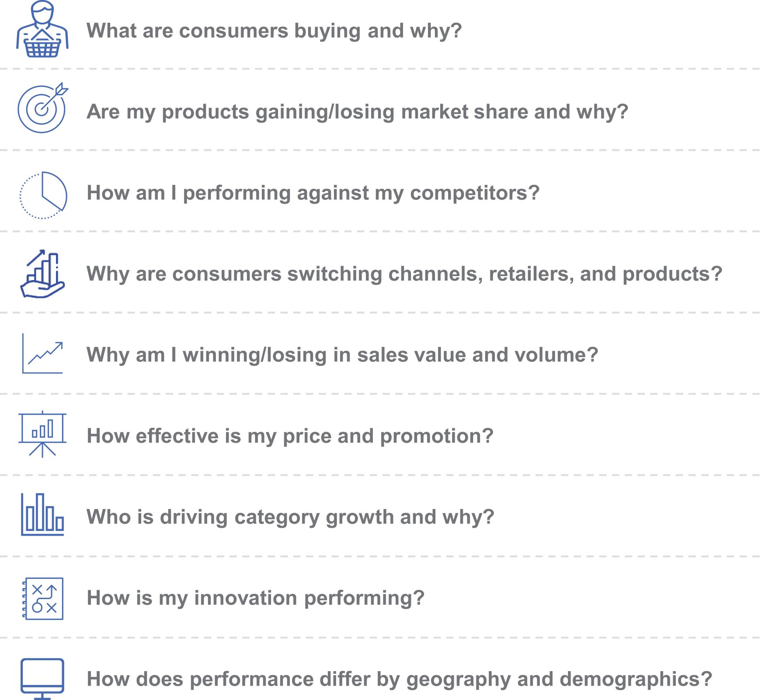Open the gaining/losing market share question
765x700 pixels.
357,112
